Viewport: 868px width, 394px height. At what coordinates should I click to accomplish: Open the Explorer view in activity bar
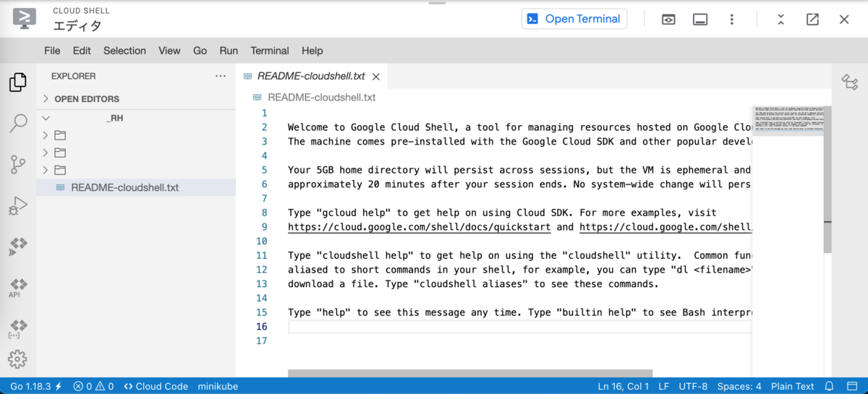[x=18, y=82]
